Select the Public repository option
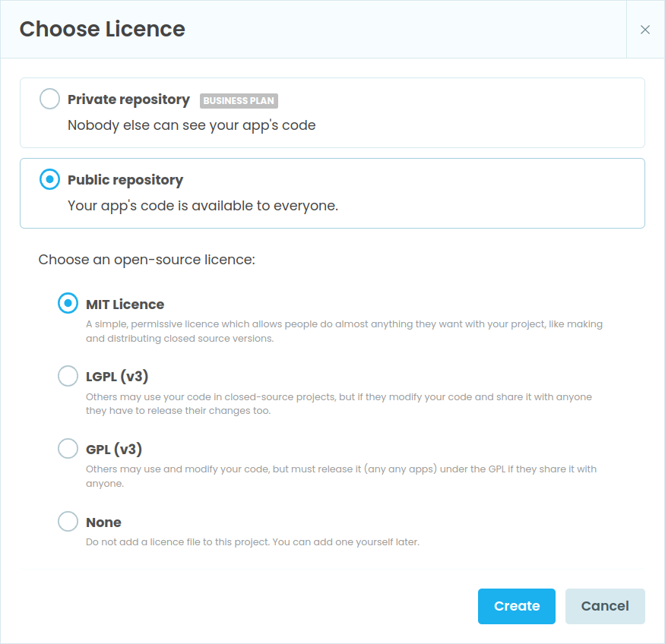 click(x=48, y=179)
